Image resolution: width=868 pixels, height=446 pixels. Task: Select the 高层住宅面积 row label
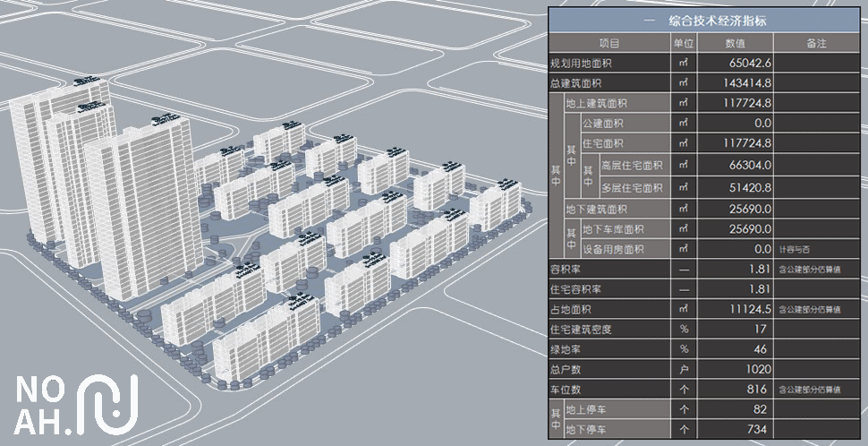tap(634, 166)
